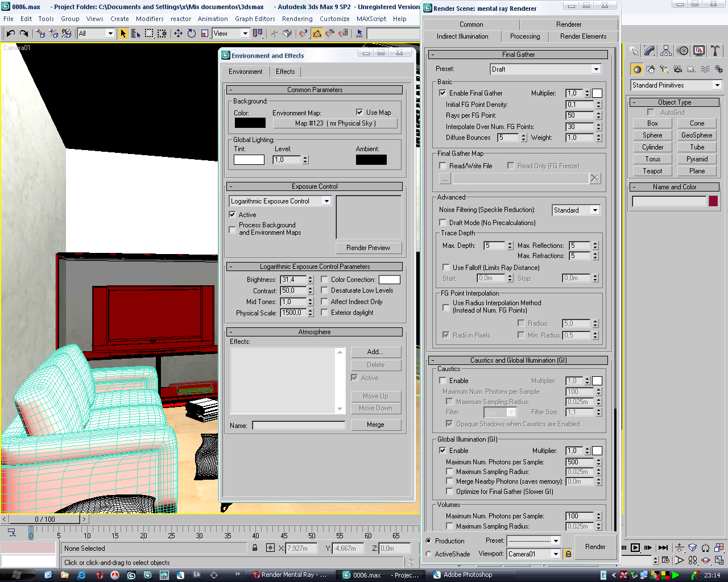Image resolution: width=728 pixels, height=582 pixels.
Task: Uncheck Use Map for environment
Action: click(x=359, y=113)
